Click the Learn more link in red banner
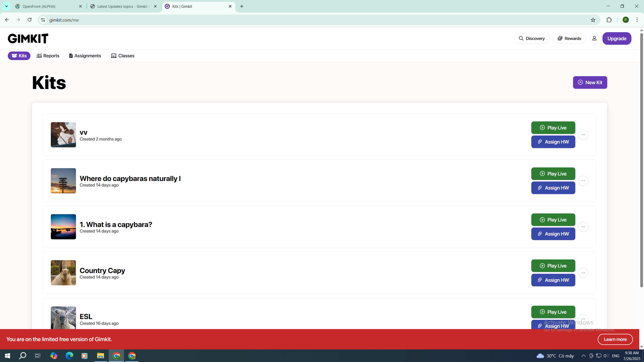The height and width of the screenshot is (362, 644). pyautogui.click(x=615, y=339)
